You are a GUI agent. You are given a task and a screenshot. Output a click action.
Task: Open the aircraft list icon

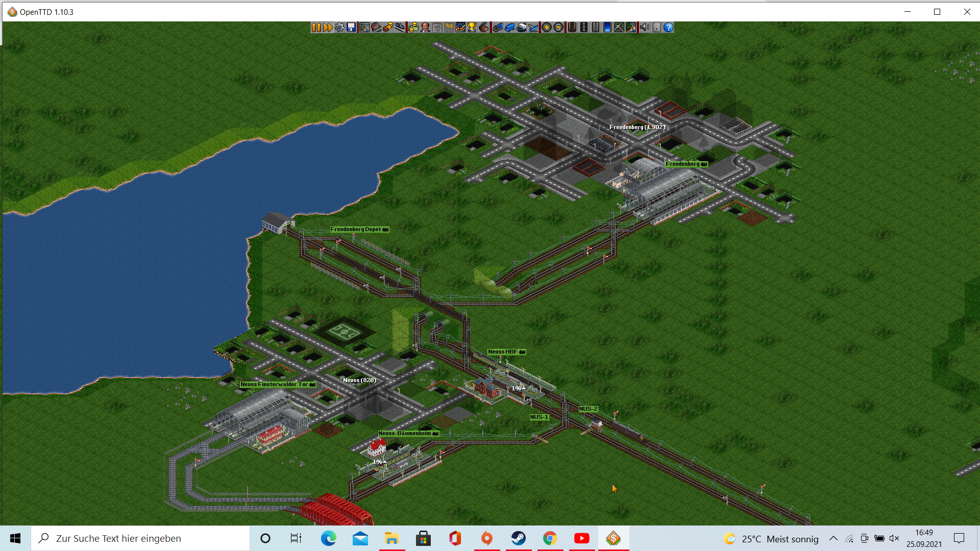coord(533,28)
